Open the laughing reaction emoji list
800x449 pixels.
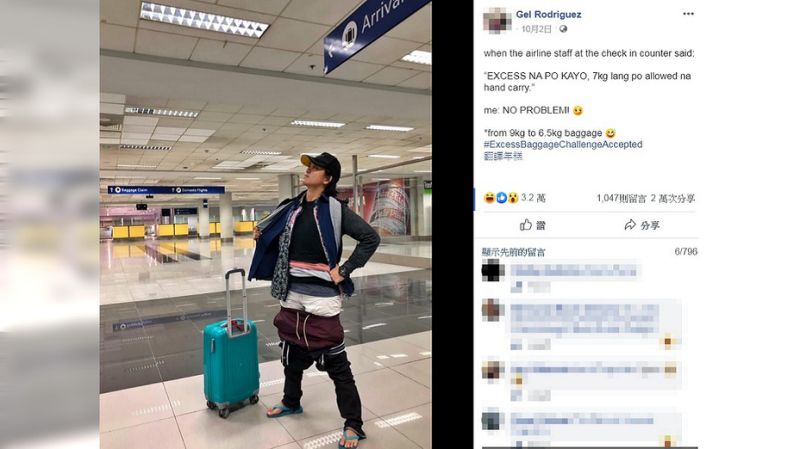point(489,198)
